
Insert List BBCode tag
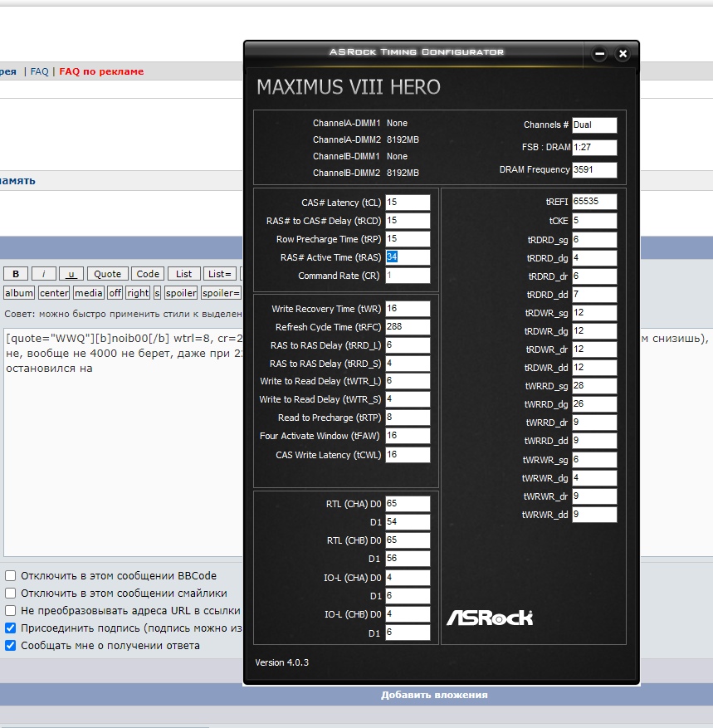tap(183, 273)
